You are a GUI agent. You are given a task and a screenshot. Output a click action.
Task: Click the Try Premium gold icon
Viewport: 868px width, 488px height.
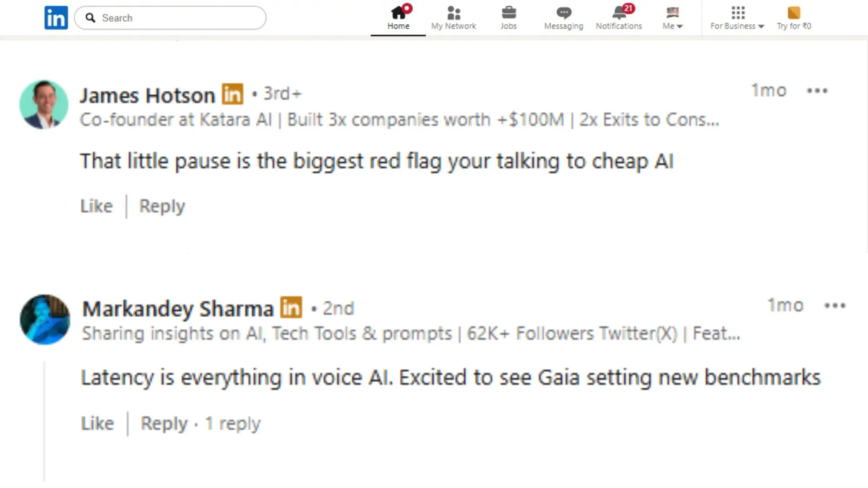click(794, 13)
